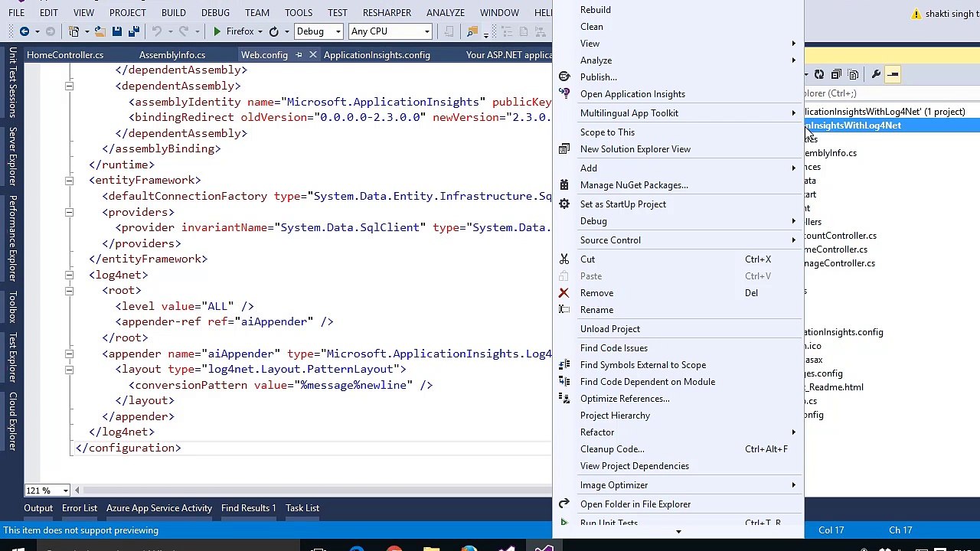Open the ANALYZE menu
Viewport: 980px width, 551px height.
point(446,13)
